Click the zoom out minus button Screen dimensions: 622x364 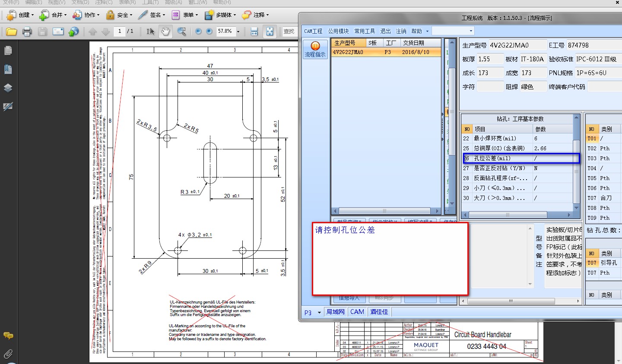198,31
